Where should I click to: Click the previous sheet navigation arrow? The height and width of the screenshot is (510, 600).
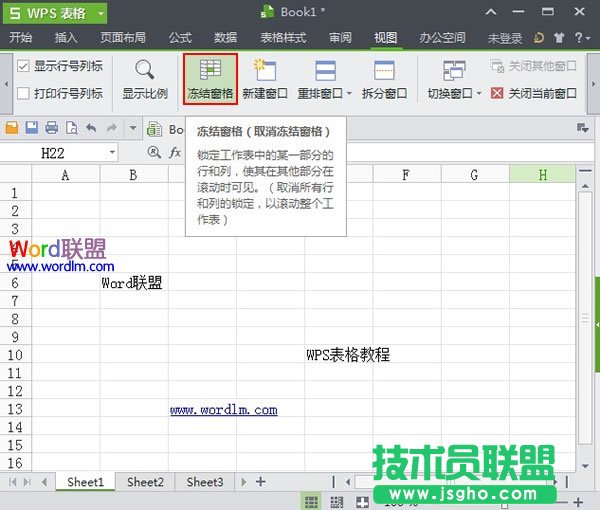44,482
